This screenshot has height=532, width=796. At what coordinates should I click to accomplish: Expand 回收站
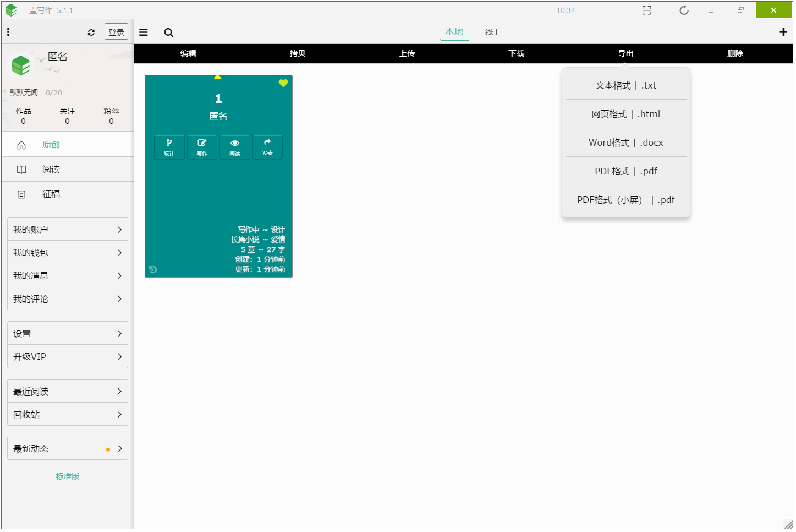pyautogui.click(x=68, y=414)
